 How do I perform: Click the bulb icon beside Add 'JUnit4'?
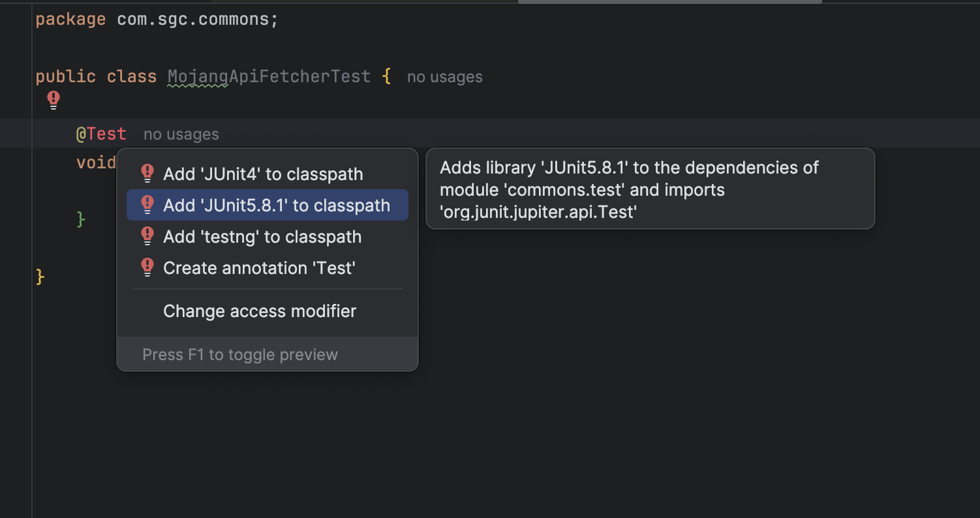click(x=147, y=174)
